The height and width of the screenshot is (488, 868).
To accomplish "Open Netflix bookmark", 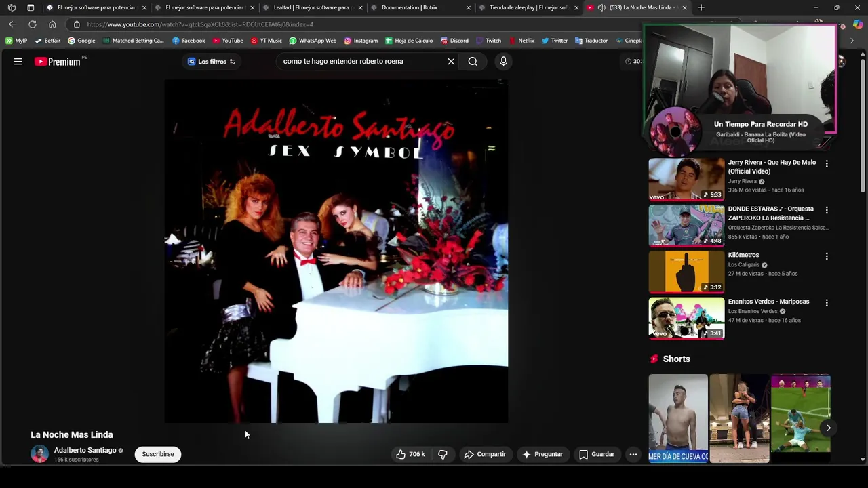I will point(521,41).
